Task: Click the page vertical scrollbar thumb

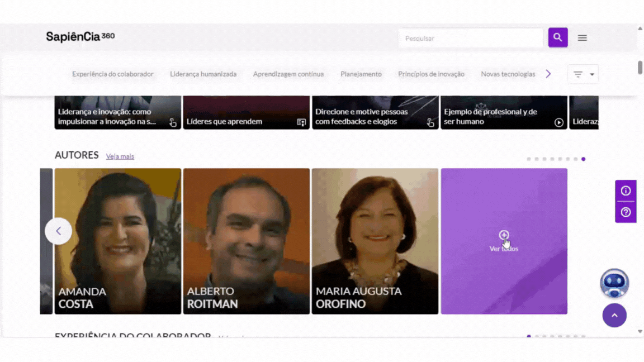Action: pyautogui.click(x=640, y=68)
